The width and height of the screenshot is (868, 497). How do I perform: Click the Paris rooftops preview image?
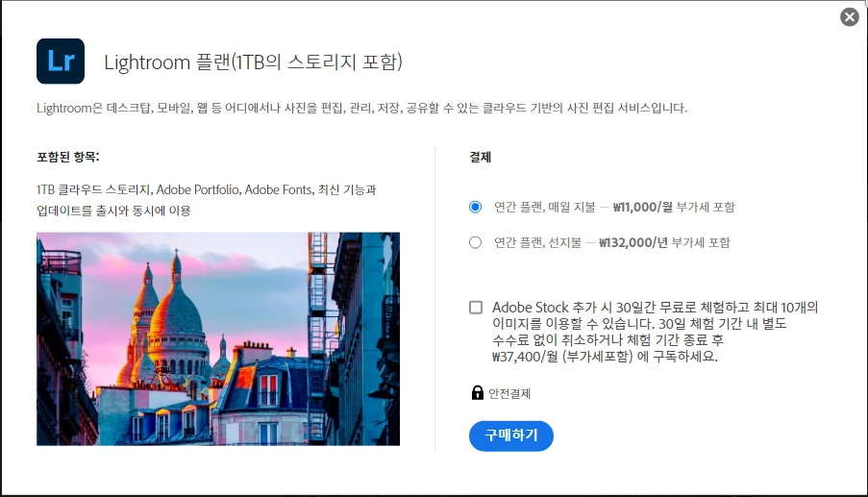click(218, 338)
